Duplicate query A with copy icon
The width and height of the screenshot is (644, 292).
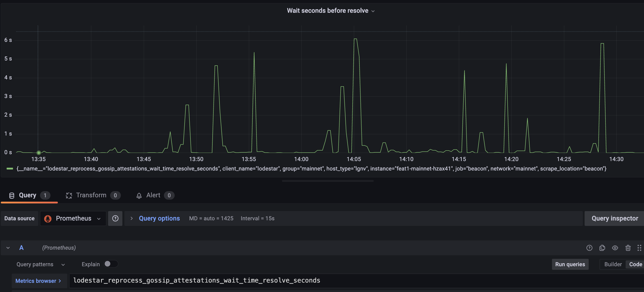pos(602,248)
